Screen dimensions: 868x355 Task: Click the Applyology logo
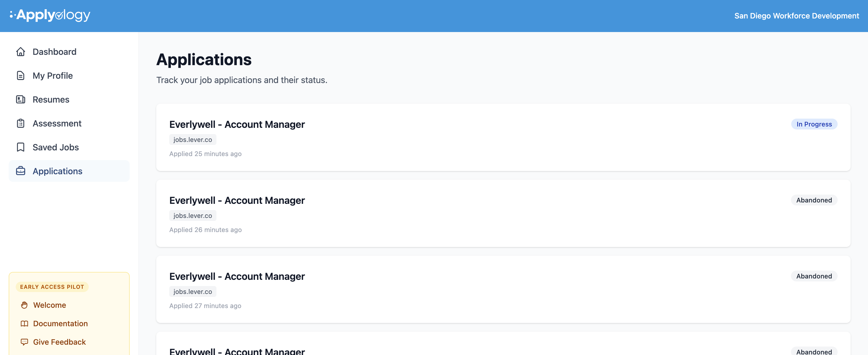(50, 15)
